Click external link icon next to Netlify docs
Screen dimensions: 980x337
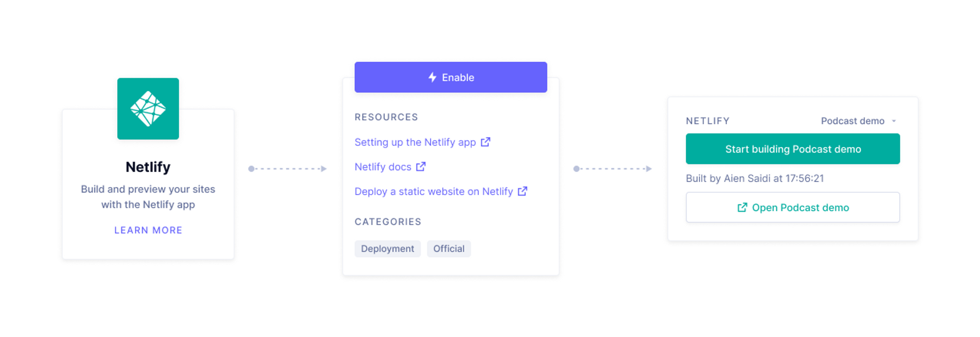coord(421,166)
